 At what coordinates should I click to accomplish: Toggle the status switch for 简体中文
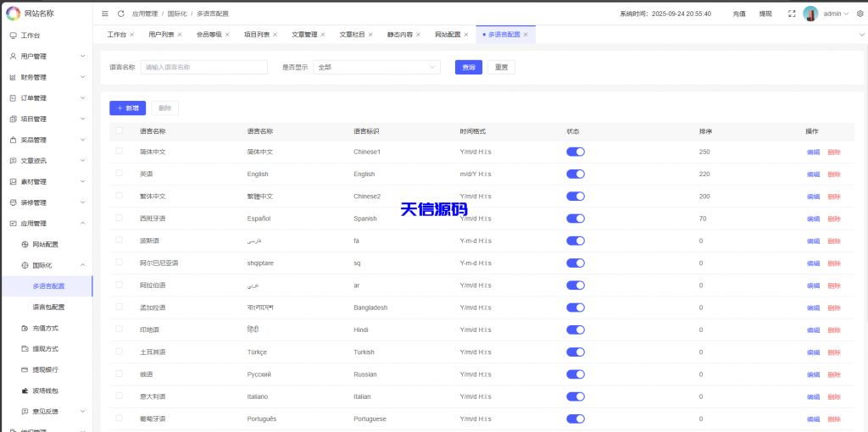click(575, 152)
